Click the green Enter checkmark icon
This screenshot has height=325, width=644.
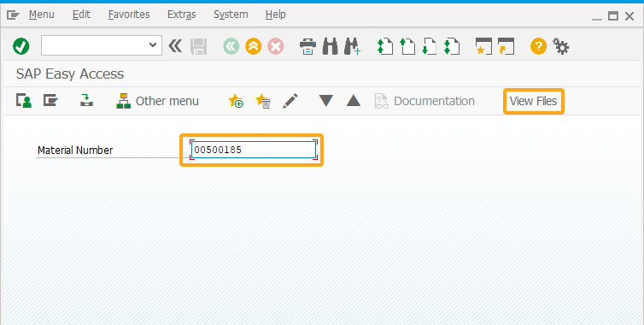20,46
